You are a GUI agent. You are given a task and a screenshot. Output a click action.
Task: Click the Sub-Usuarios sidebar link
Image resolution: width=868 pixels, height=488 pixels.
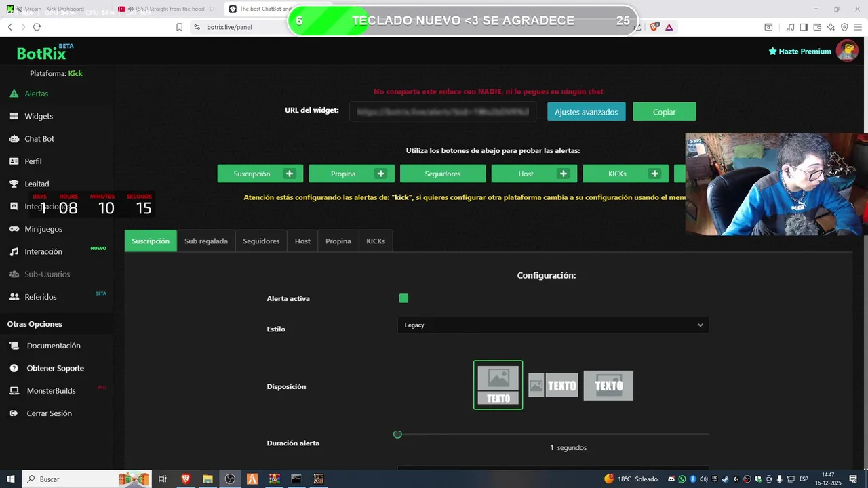pos(47,274)
